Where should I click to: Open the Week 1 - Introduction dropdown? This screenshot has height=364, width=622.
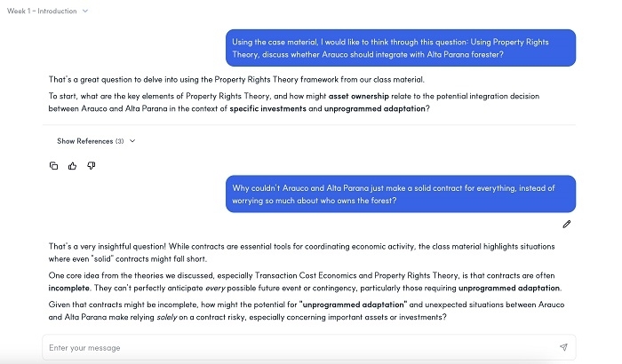[48, 11]
